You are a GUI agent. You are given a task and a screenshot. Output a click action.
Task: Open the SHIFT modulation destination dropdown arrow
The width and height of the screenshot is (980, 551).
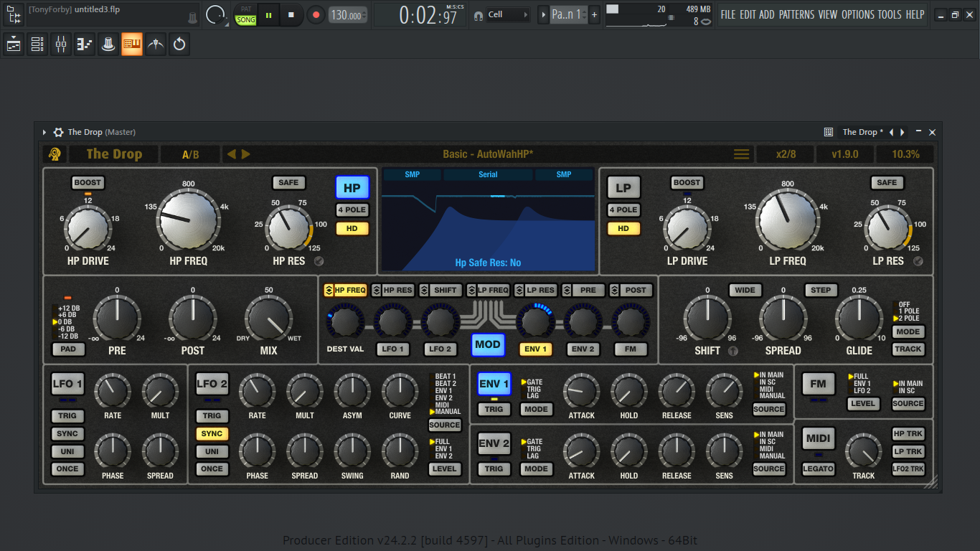coord(424,291)
